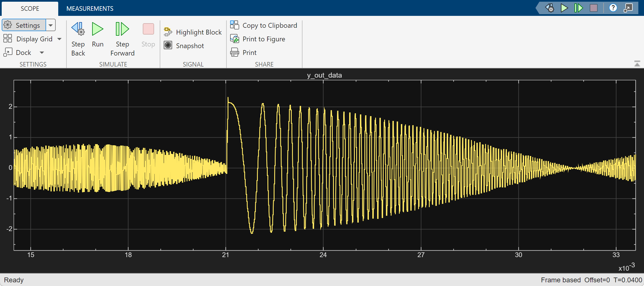
Task: Open the Display Grid dropdown
Action: [59, 39]
